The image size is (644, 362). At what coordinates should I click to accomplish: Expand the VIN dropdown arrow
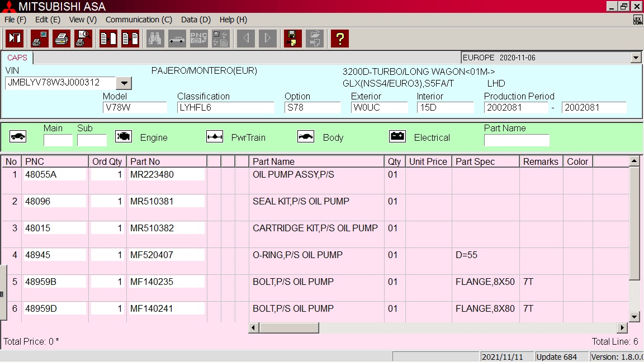coord(124,83)
